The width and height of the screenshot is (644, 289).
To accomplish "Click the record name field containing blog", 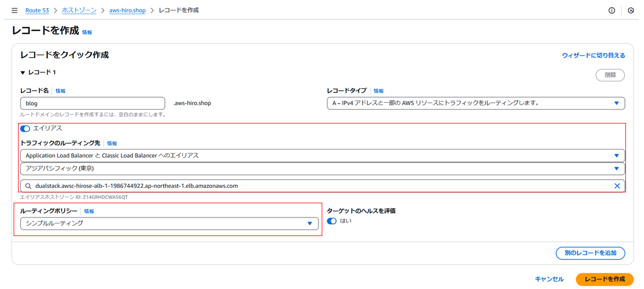I will click(92, 103).
